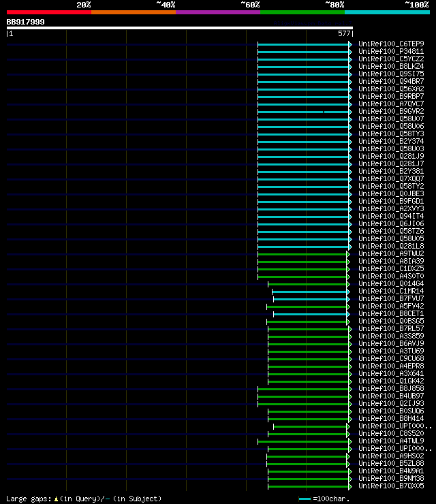Select the UniRef100_B7FVU7 label

[x=391, y=298]
